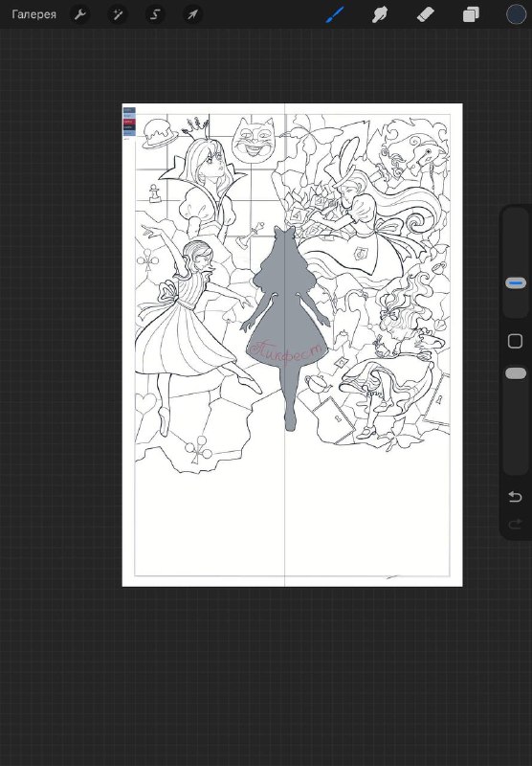Undo the last action
Image resolution: width=532 pixels, height=766 pixels.
515,497
